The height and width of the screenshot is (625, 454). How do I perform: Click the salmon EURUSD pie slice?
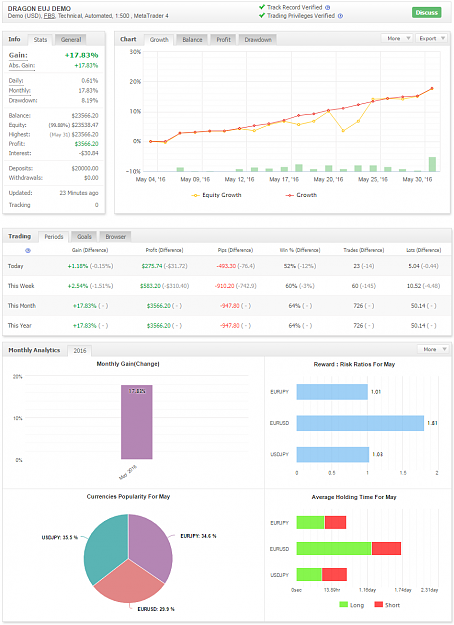(x=128, y=584)
